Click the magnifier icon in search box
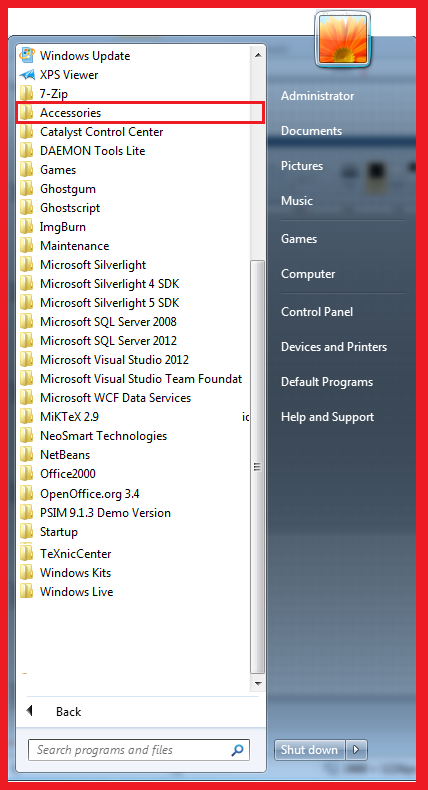 237,750
